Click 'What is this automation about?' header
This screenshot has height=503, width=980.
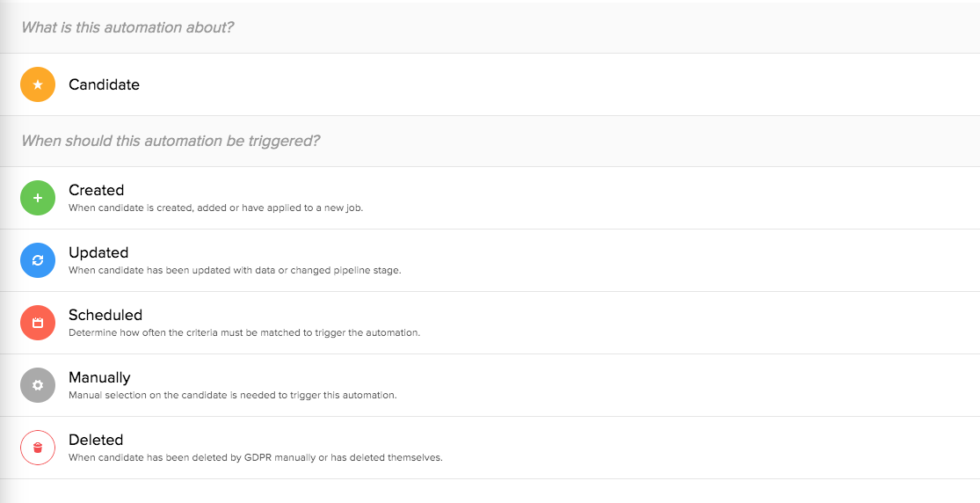127,27
